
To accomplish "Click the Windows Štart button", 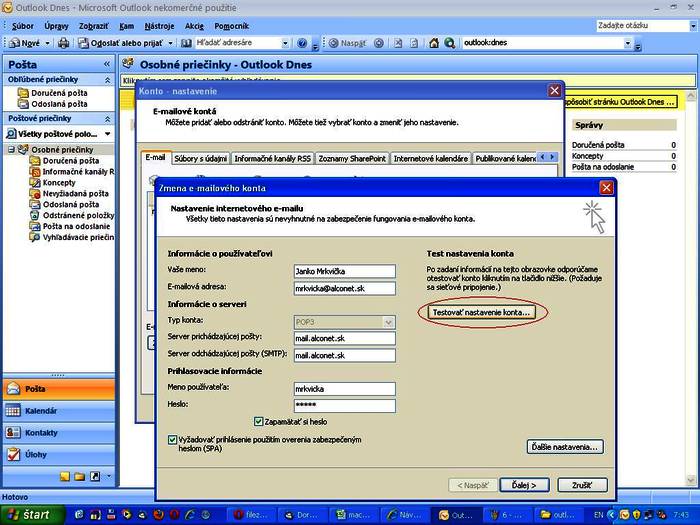I will click(x=32, y=515).
